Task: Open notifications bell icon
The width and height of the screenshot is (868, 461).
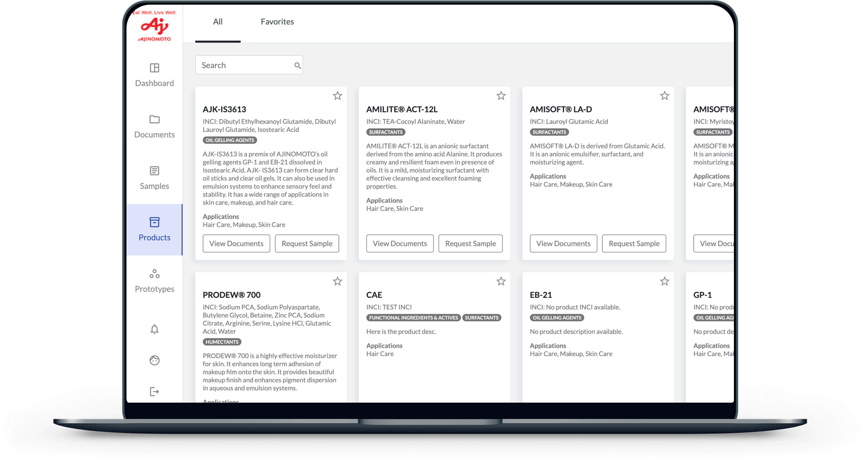Action: (x=154, y=329)
